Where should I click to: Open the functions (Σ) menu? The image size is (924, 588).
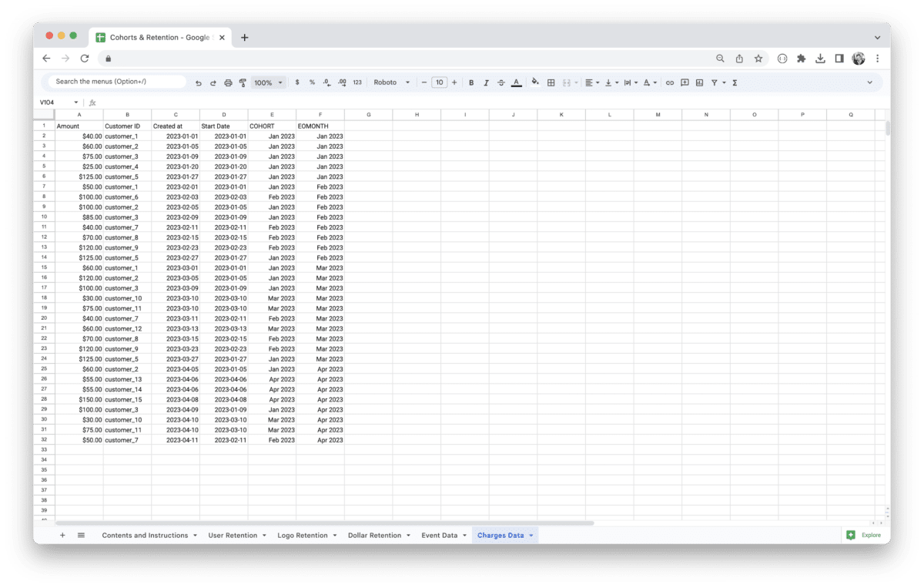[x=735, y=82]
